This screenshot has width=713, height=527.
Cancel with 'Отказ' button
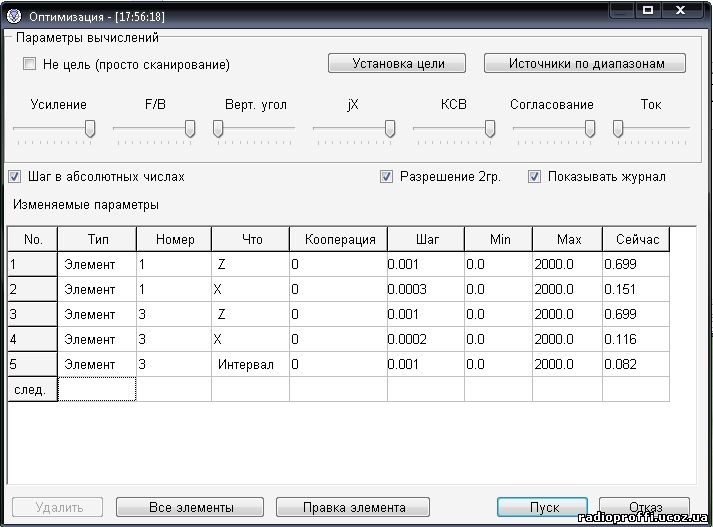click(x=644, y=507)
